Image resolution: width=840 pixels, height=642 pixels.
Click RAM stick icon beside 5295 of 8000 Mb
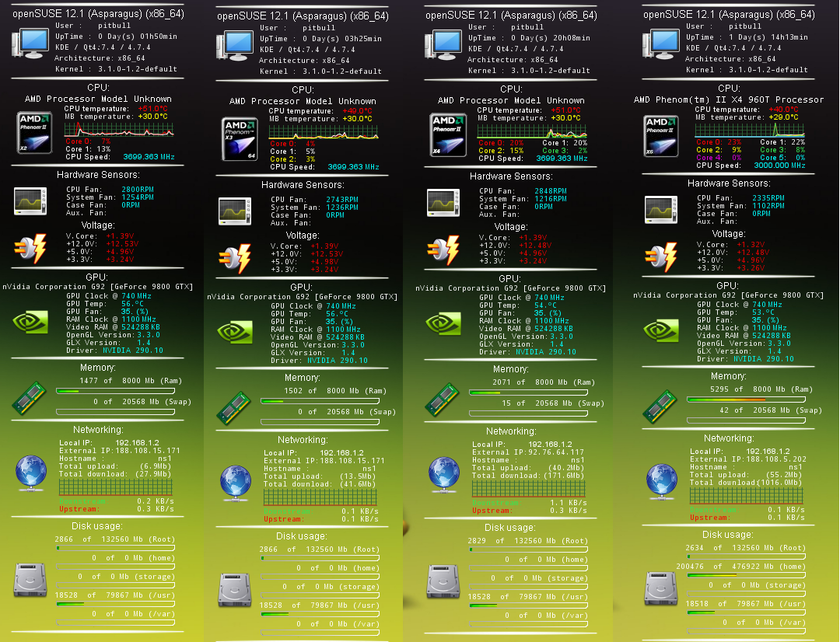point(660,406)
